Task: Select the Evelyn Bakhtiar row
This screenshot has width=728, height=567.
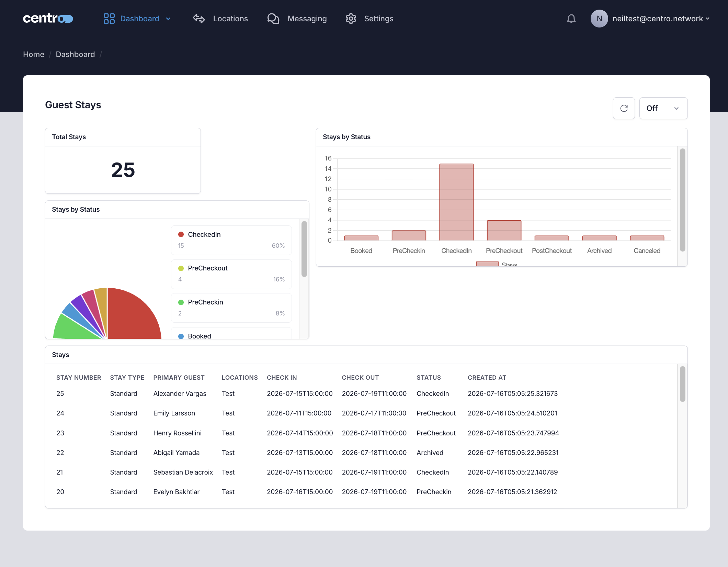Action: (361, 492)
